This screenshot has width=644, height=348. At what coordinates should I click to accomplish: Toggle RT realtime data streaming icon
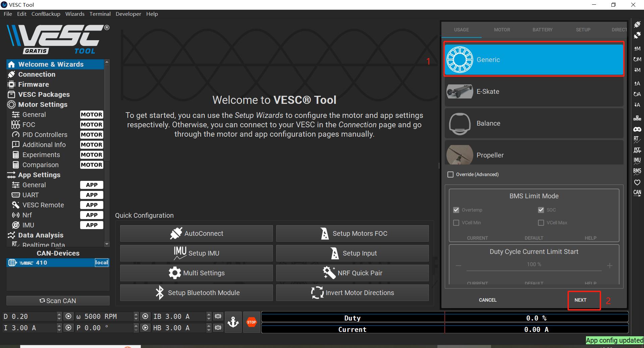point(637,139)
